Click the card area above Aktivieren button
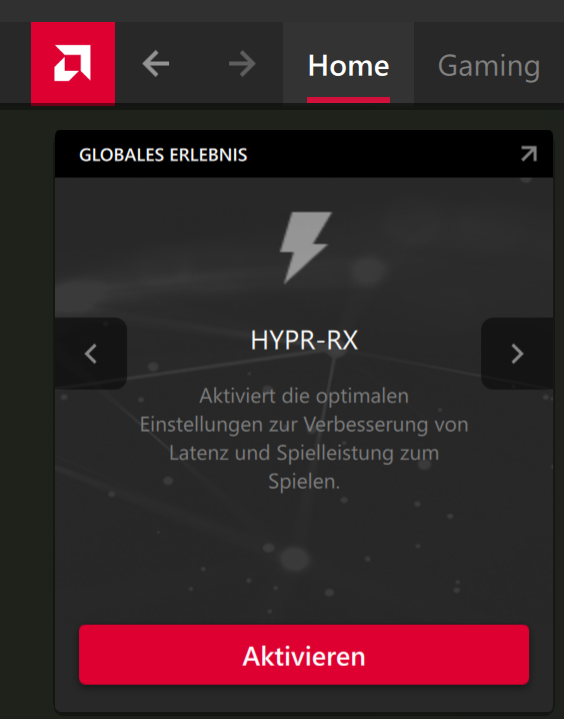 click(304, 559)
